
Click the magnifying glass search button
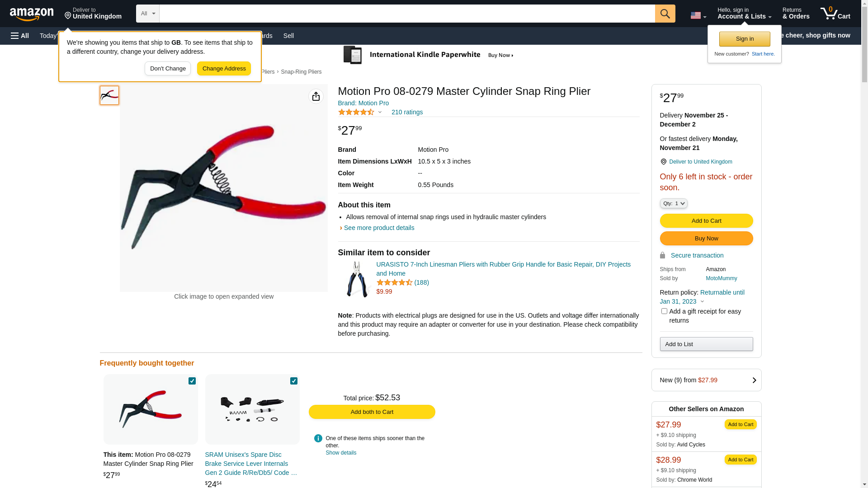[x=665, y=14]
